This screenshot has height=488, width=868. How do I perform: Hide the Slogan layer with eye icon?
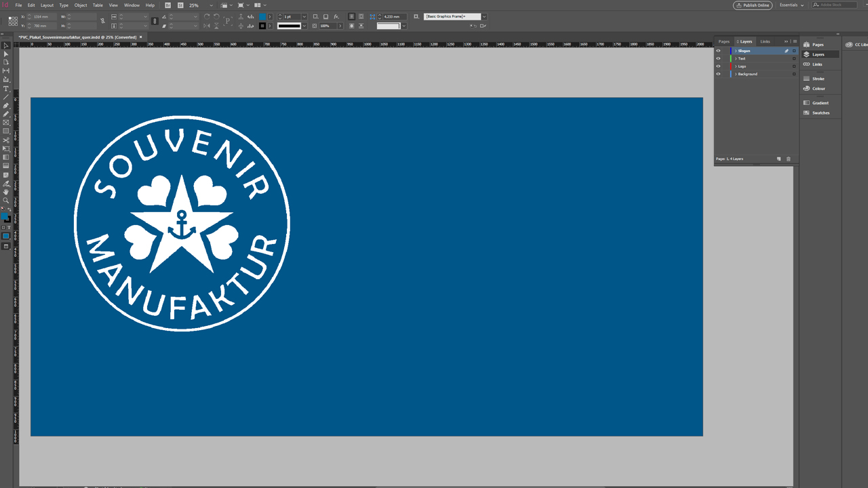718,51
